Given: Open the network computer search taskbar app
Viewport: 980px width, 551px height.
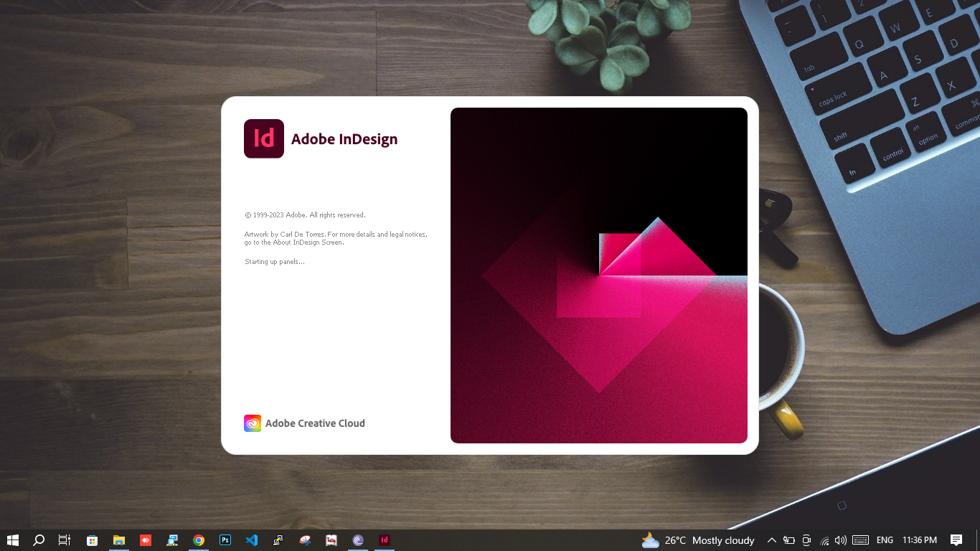Looking at the screenshot, I should click(172, 540).
